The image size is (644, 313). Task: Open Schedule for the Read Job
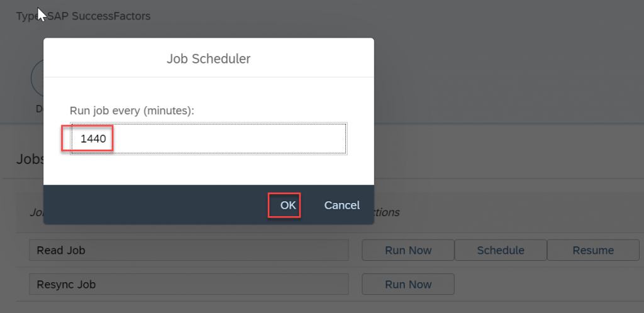[500, 250]
